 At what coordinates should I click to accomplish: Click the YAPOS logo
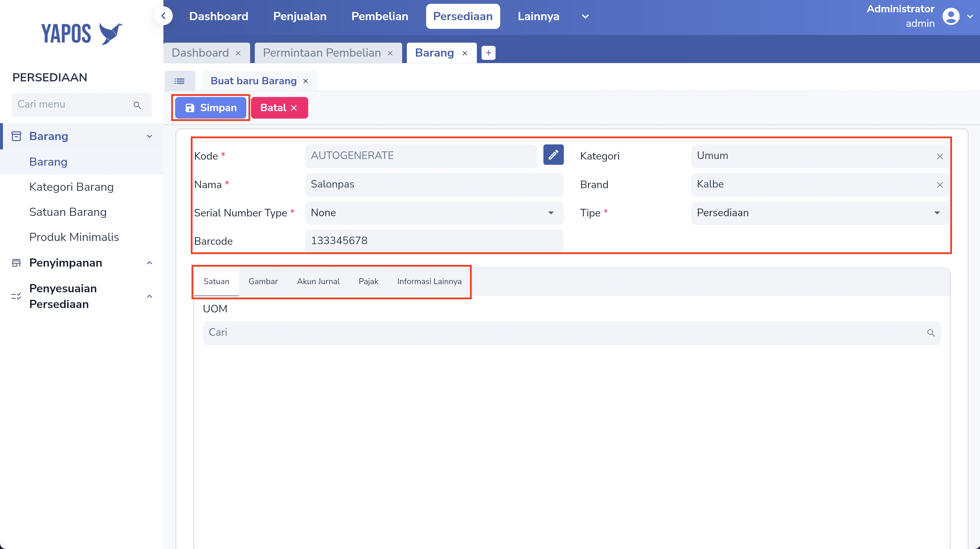point(82,34)
